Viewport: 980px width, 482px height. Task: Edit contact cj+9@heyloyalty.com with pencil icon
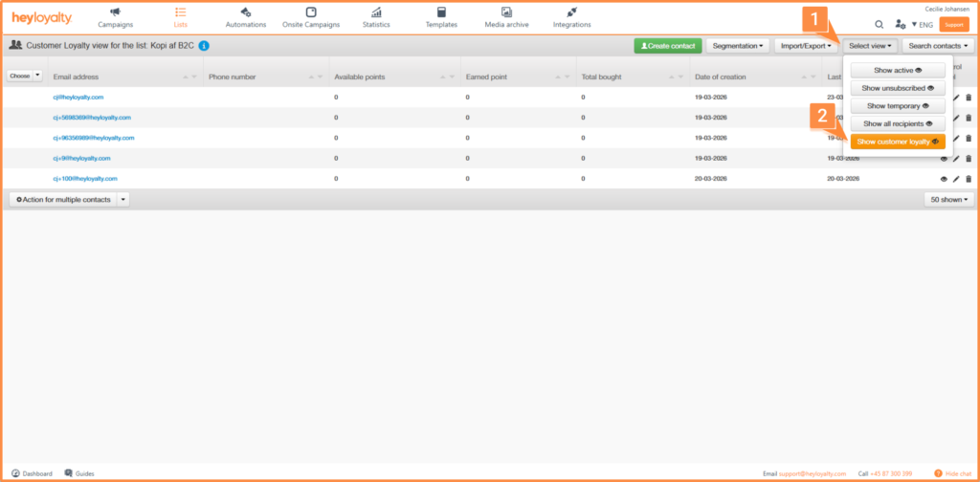tap(956, 159)
